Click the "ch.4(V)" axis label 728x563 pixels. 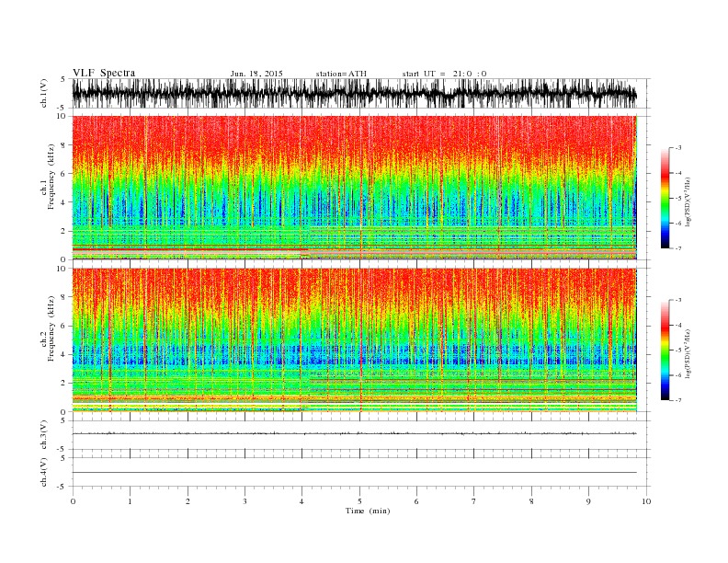pos(44,472)
